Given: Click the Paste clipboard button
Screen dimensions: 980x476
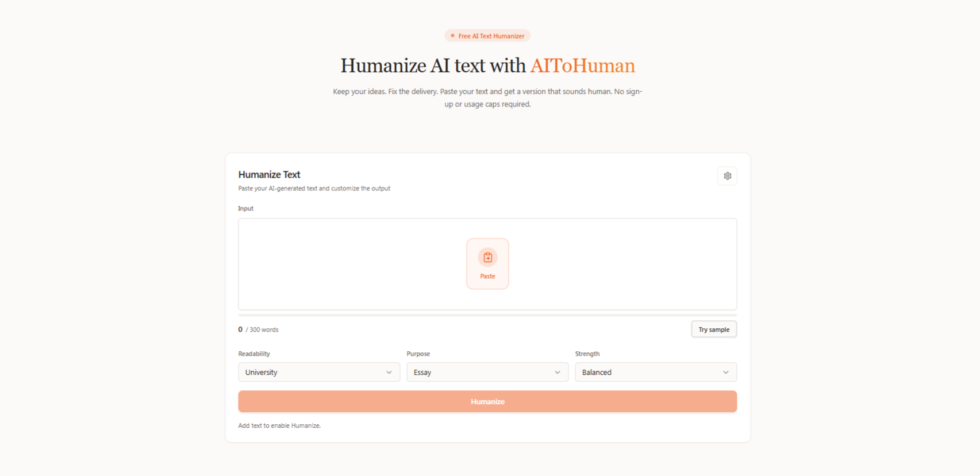Looking at the screenshot, I should [487, 264].
